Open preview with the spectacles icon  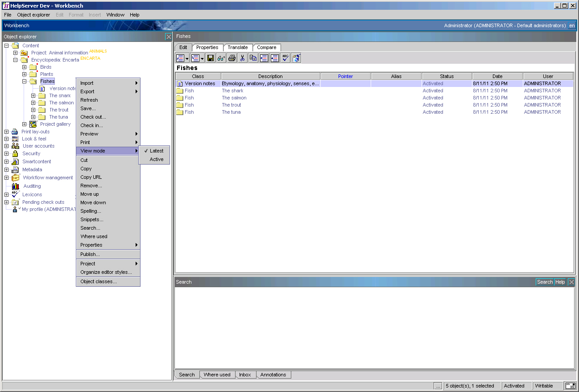click(221, 58)
